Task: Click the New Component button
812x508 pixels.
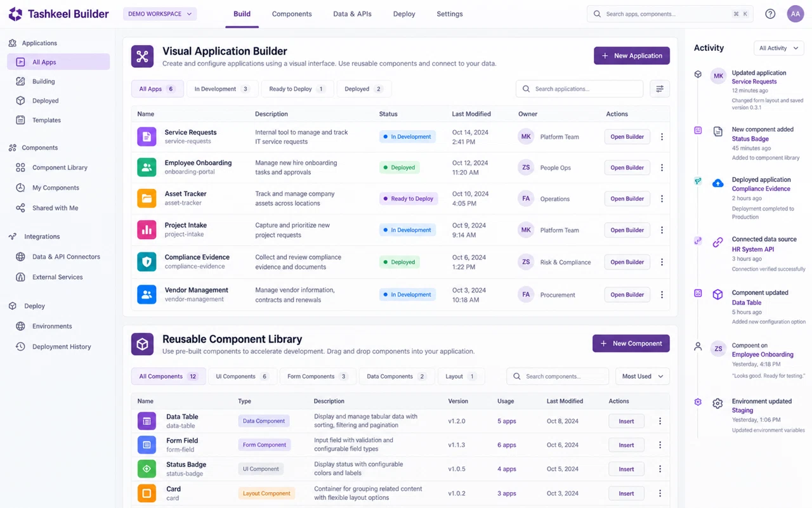Action: [631, 344]
